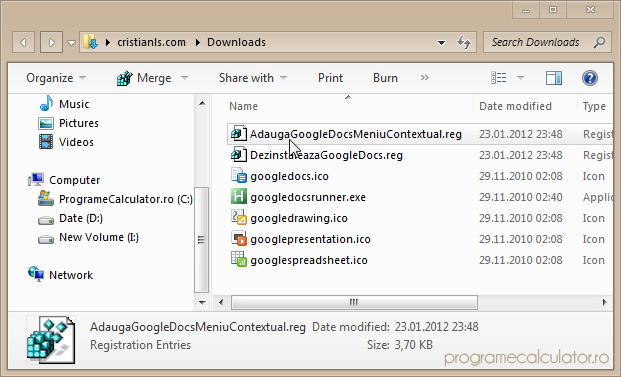Click the navigation pane vertical scrollbar thumb
Viewport: 621px width, 377px height.
pyautogui.click(x=202, y=240)
